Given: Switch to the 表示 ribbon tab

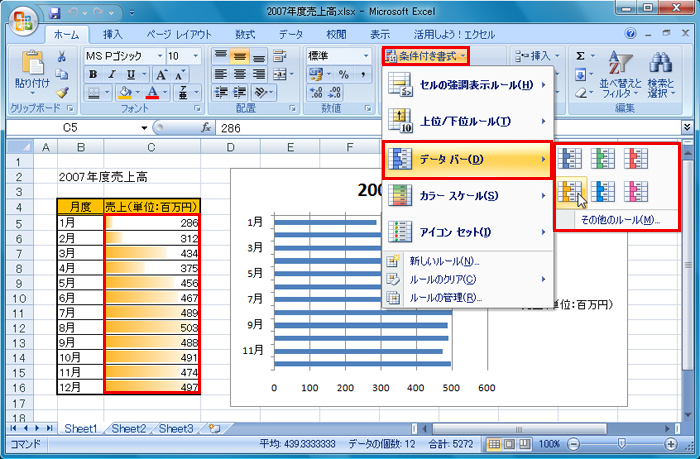Looking at the screenshot, I should point(380,34).
